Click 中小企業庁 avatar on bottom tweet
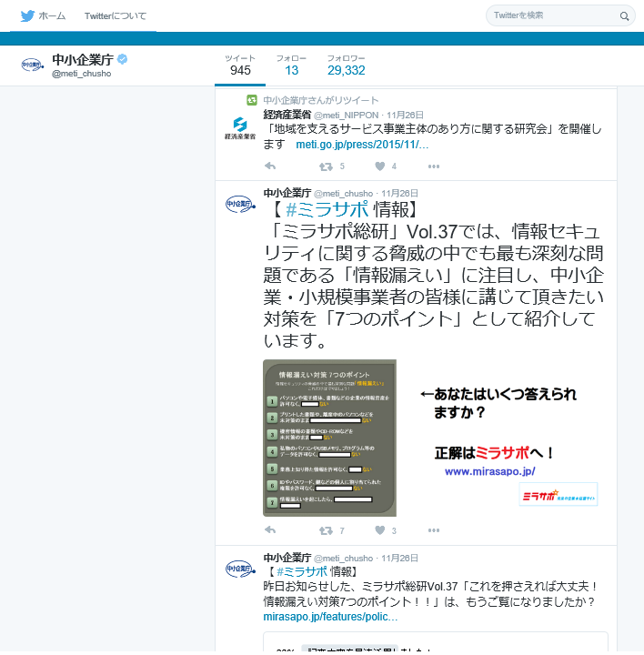The height and width of the screenshot is (655, 644). [240, 569]
